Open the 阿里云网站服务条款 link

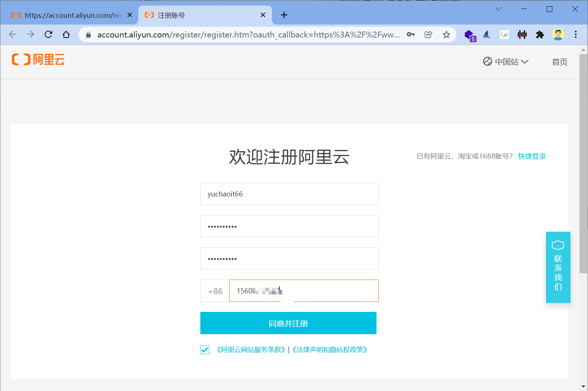pos(251,350)
